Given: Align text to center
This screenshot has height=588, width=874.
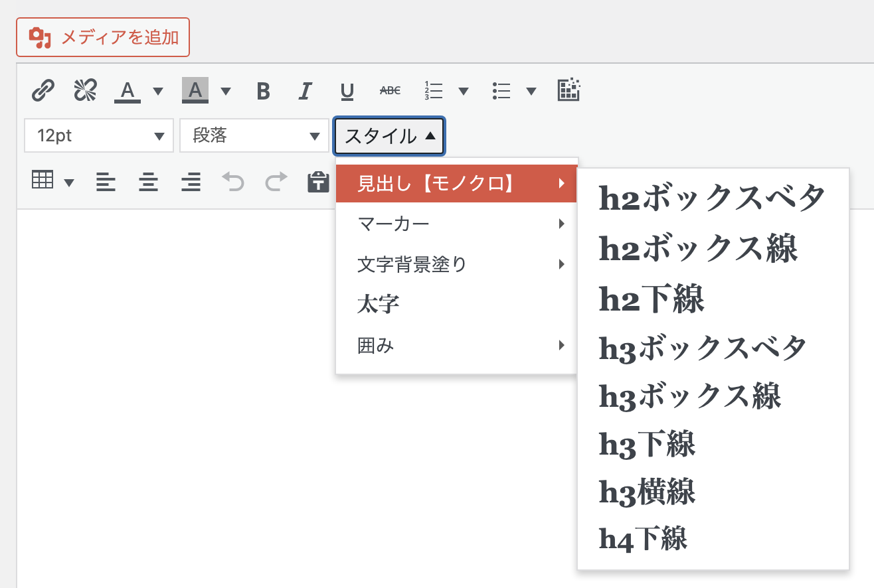Looking at the screenshot, I should (x=148, y=181).
